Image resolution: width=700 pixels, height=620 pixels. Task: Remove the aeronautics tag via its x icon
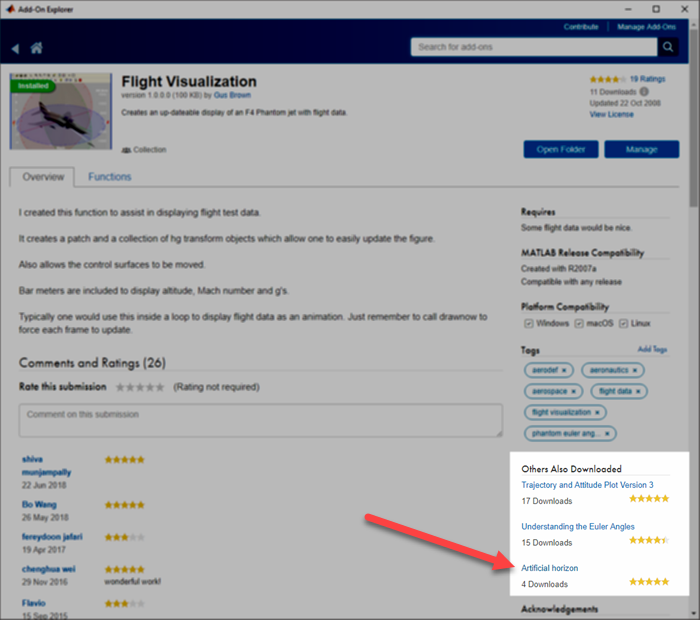pyautogui.click(x=635, y=370)
